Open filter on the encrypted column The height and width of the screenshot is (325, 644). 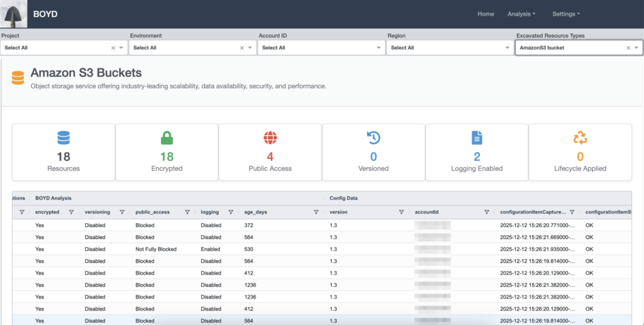pos(71,212)
